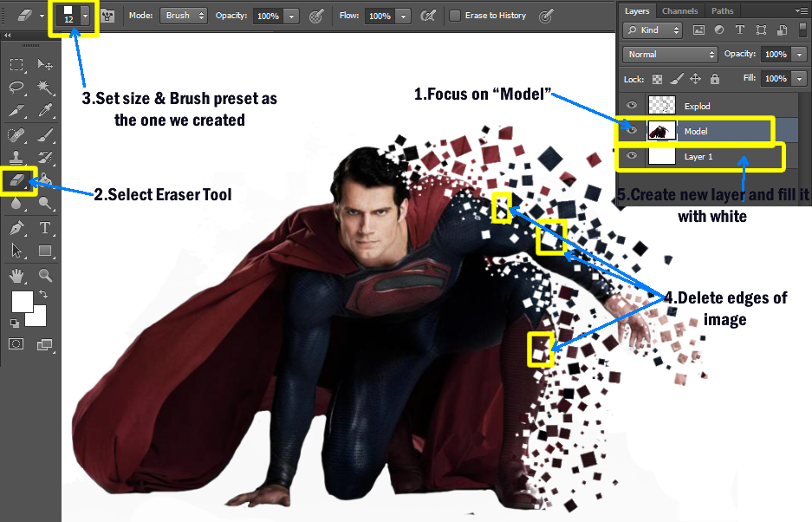Change the screen mode
This screenshot has width=812, height=522.
coord(44,344)
